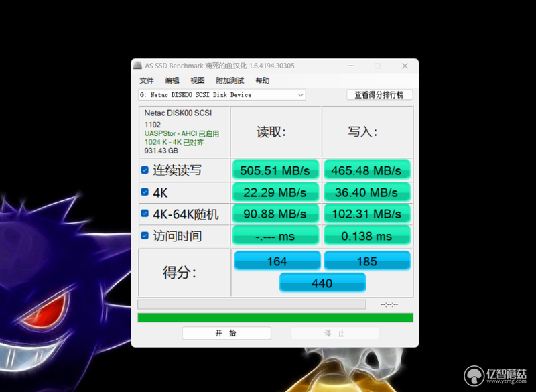Screen dimensions: 536x392
Task: Click the read access time placeholder value
Action: click(x=275, y=235)
